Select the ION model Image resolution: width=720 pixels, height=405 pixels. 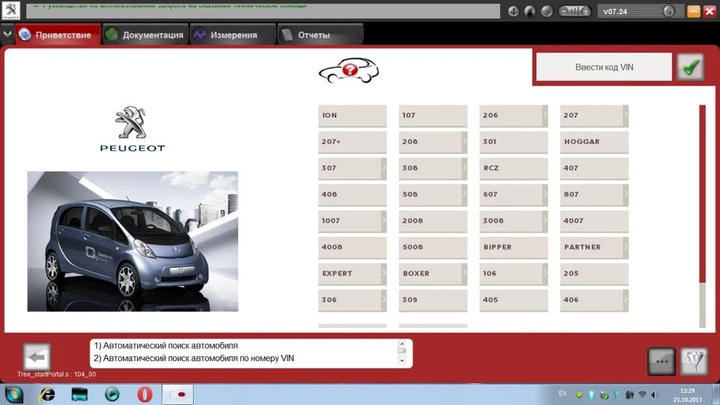point(352,116)
